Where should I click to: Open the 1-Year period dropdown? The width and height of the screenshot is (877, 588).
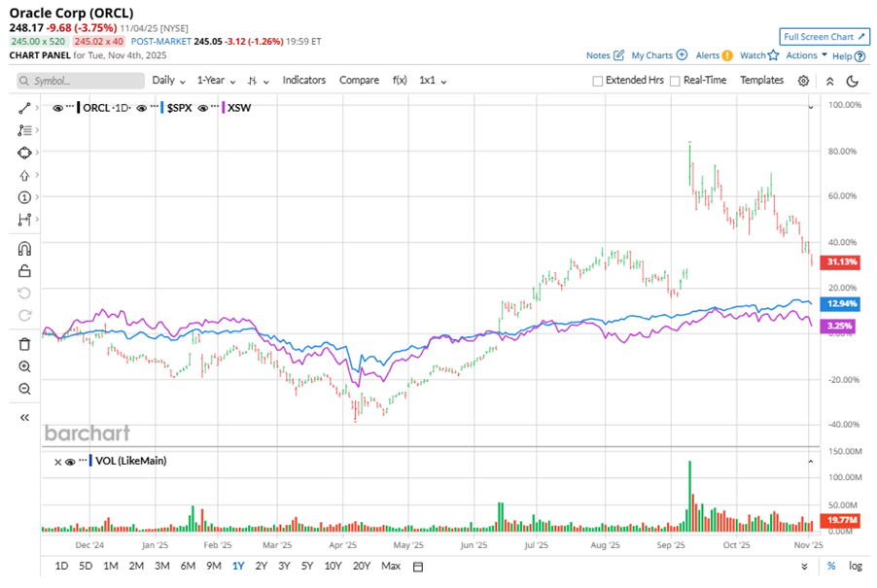(x=216, y=81)
